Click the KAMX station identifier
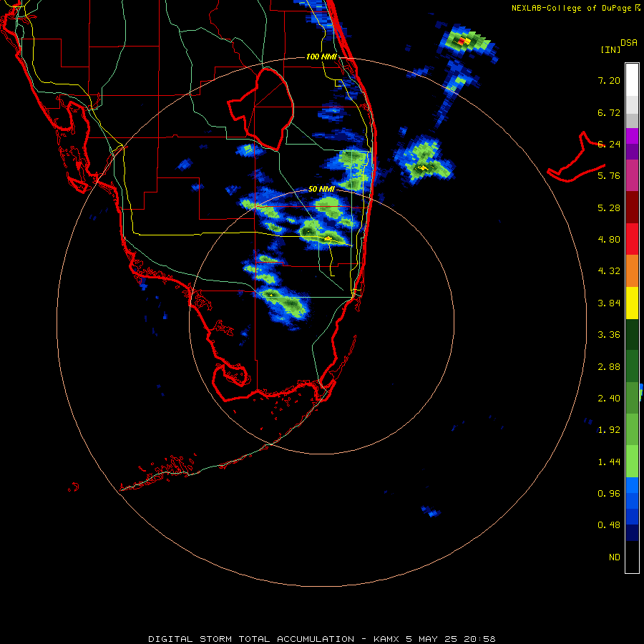644x644 pixels. click(x=386, y=639)
